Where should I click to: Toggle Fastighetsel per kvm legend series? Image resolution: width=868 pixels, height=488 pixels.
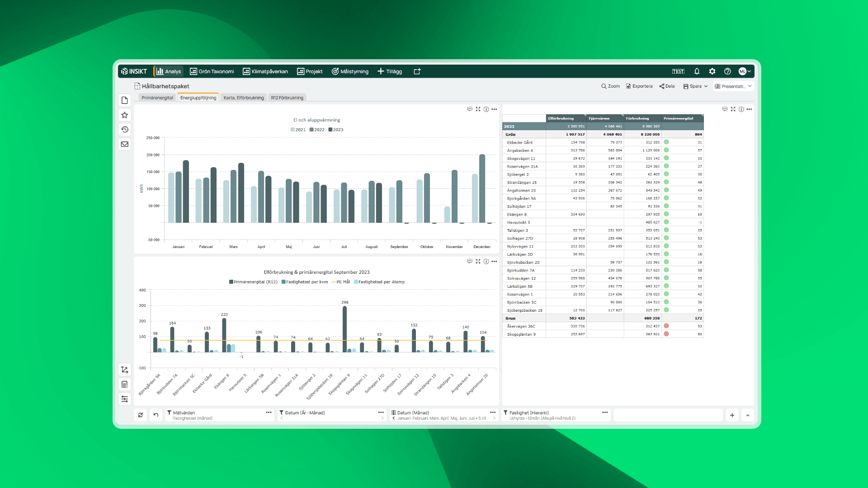click(305, 282)
